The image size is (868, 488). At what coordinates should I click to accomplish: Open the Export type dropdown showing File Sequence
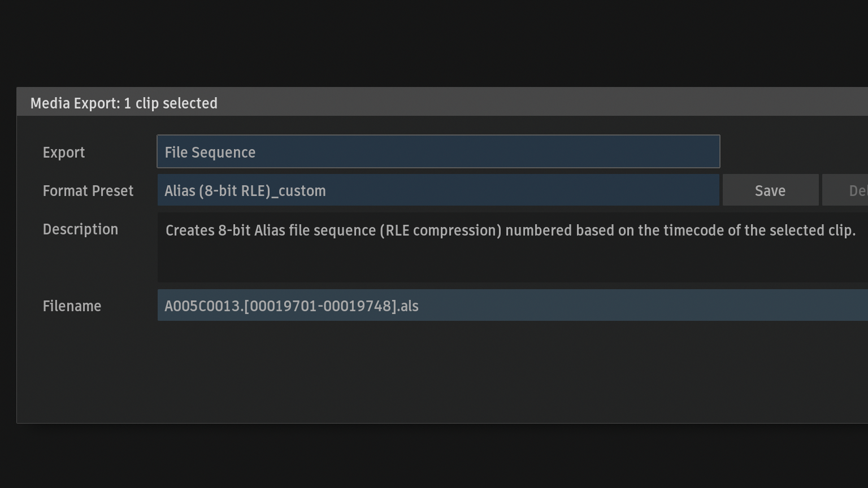[438, 151]
